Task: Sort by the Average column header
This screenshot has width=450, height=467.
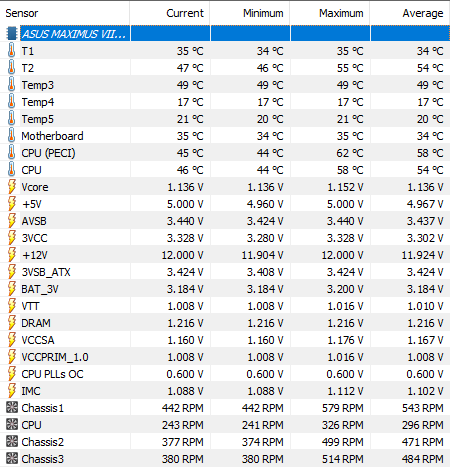Action: (x=410, y=13)
